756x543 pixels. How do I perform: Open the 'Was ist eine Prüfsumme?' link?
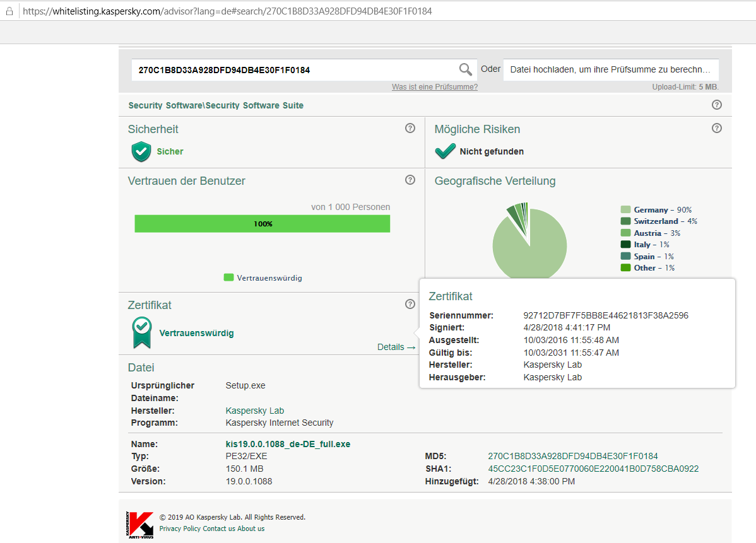pos(434,87)
